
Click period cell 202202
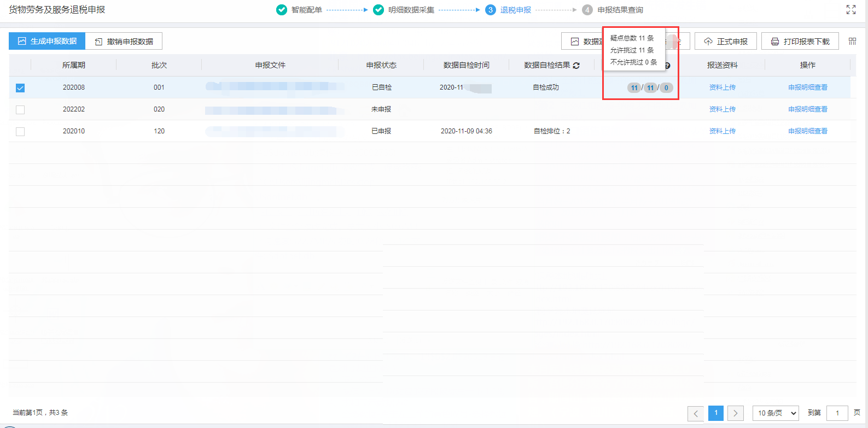point(74,109)
